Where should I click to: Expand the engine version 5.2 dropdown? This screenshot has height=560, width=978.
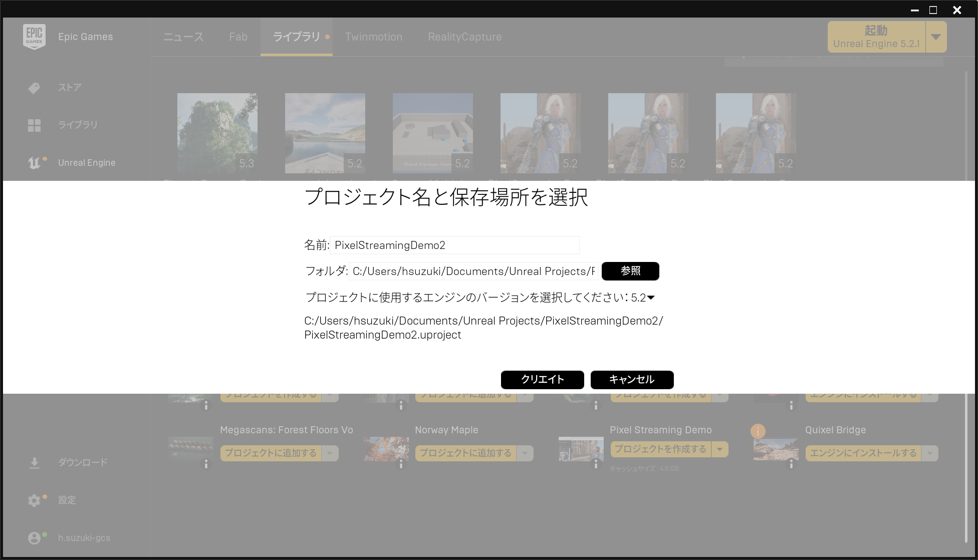pyautogui.click(x=650, y=298)
